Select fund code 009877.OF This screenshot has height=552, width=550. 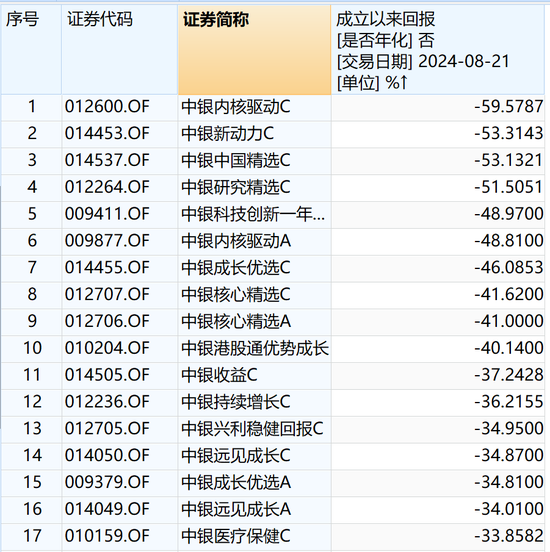pyautogui.click(x=107, y=241)
